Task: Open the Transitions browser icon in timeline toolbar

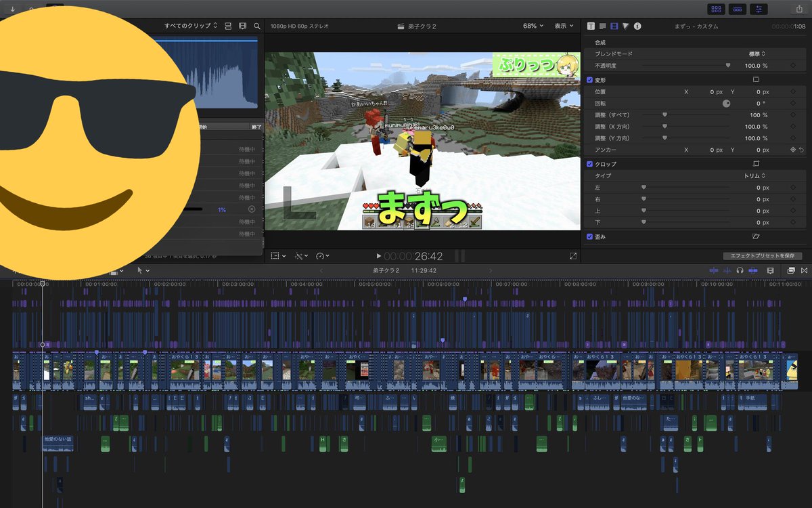Action: point(804,270)
